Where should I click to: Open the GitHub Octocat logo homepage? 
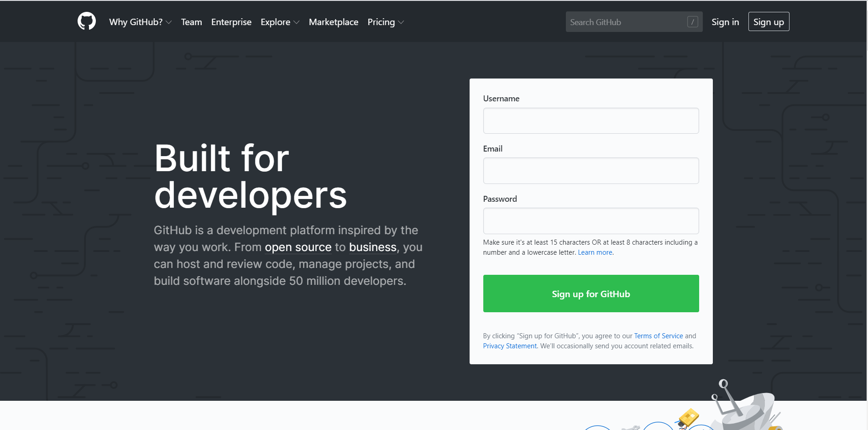click(87, 21)
